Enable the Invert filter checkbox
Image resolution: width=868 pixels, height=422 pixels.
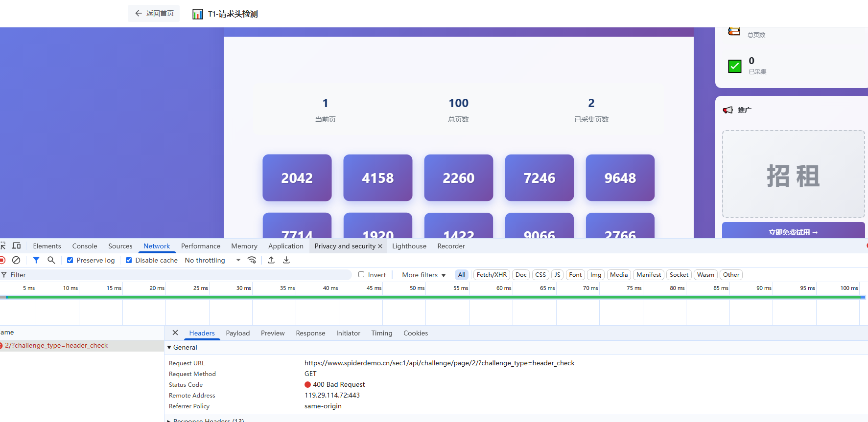tap(361, 275)
